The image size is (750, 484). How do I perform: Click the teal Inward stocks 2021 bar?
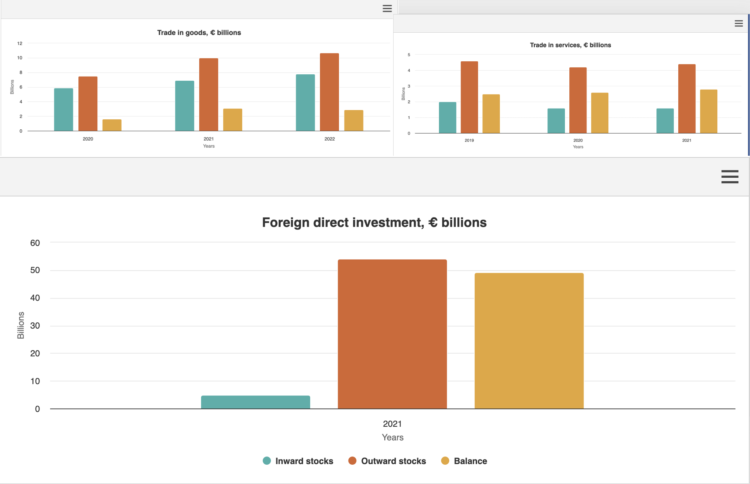(255, 402)
